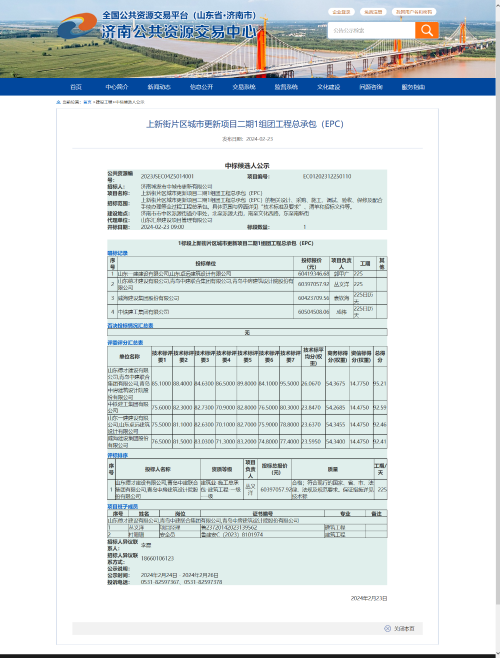
Task: Click the total score 92.41
Action: (x=380, y=441)
